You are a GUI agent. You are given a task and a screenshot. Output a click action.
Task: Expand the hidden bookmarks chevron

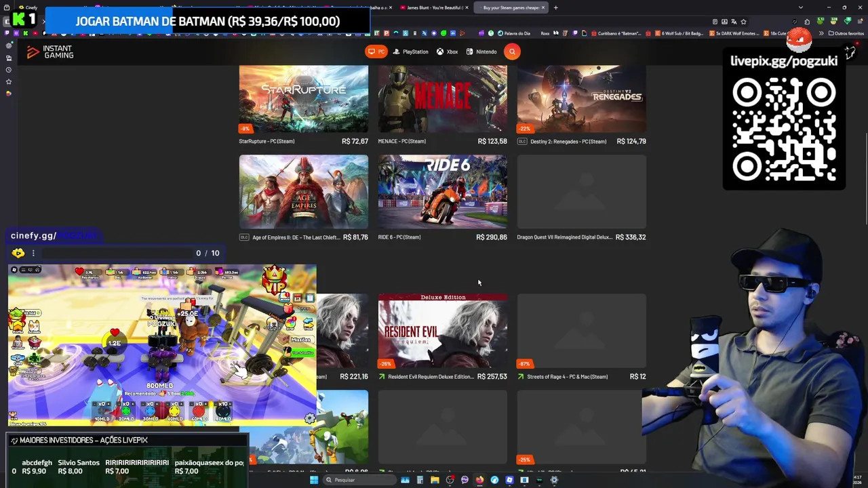tap(821, 33)
